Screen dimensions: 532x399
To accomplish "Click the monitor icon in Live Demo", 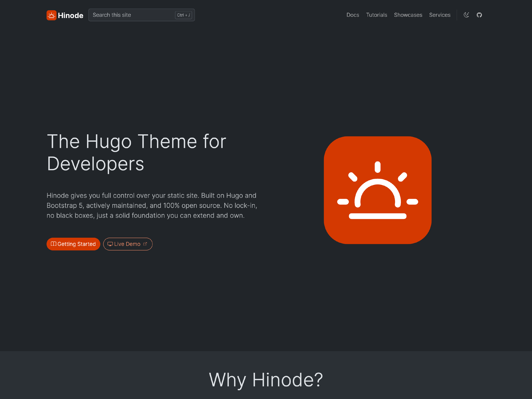I will (x=110, y=244).
